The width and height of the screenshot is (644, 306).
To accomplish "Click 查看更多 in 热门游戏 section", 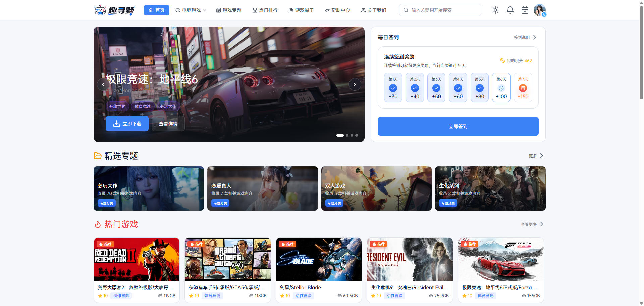I will [529, 224].
